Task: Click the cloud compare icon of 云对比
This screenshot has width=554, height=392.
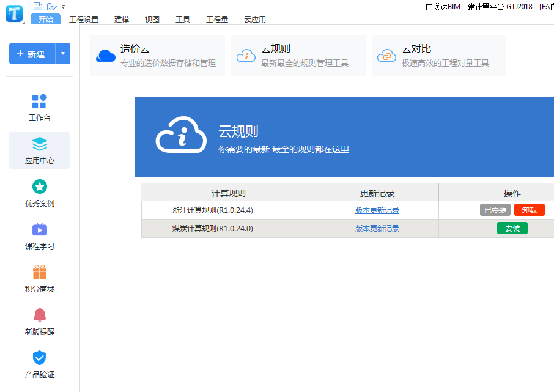Action: click(386, 56)
